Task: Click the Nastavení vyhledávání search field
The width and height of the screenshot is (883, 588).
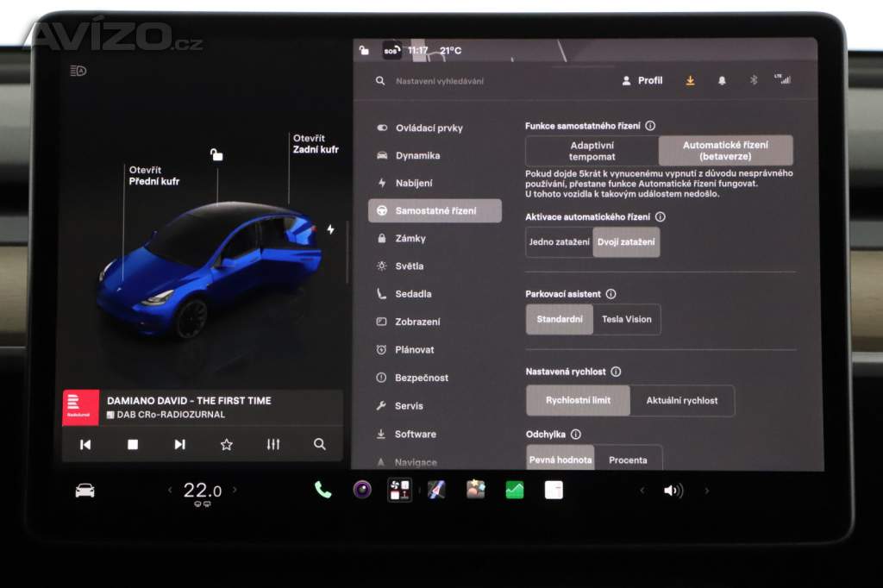Action: point(439,81)
